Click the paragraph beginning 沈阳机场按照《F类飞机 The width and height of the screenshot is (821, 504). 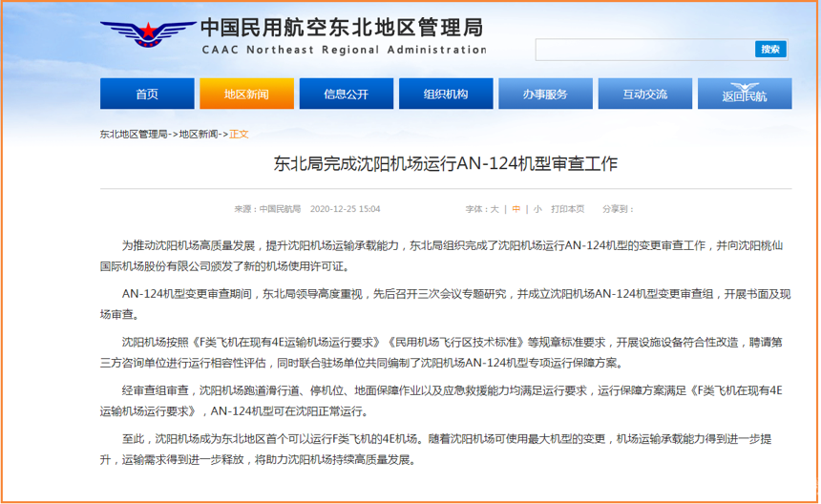tap(441, 352)
